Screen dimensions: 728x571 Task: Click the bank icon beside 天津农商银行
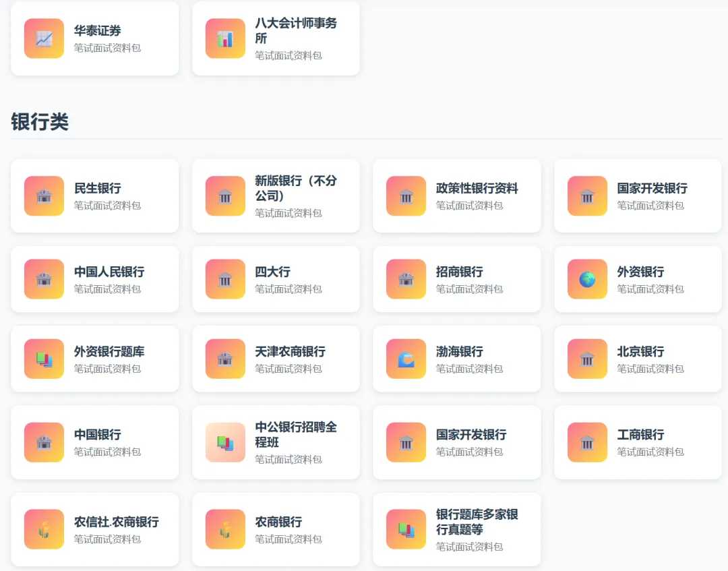tap(225, 359)
